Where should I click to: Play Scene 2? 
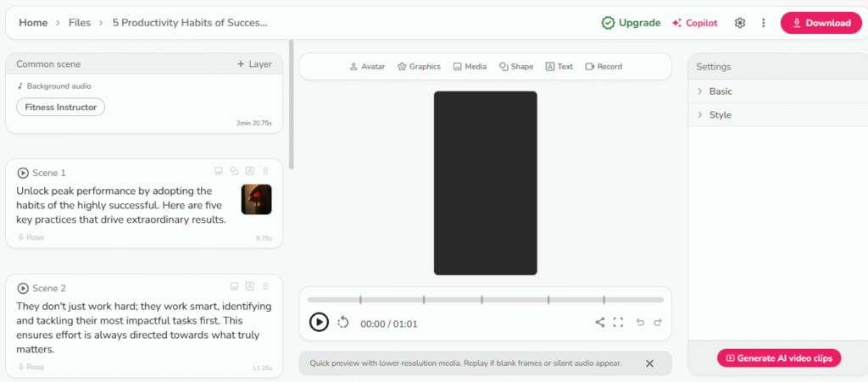[x=23, y=288]
